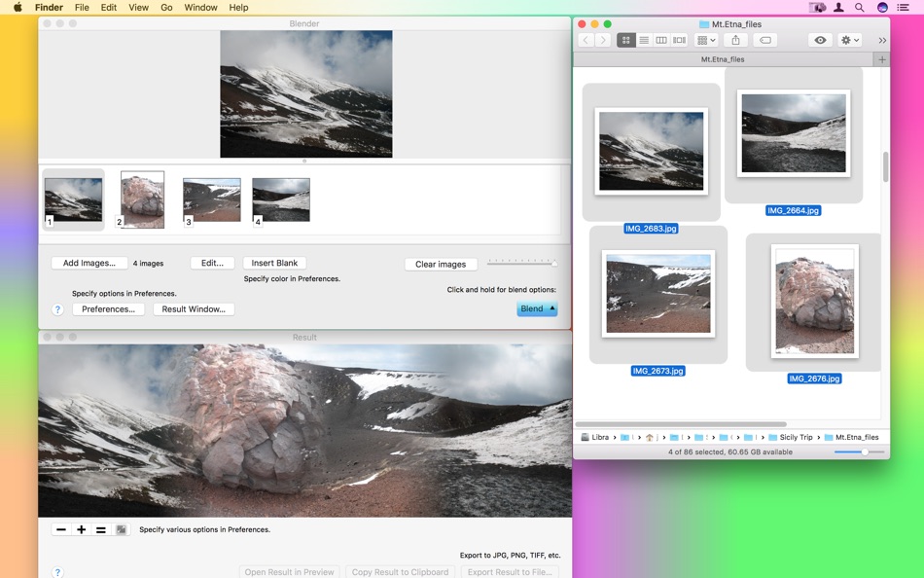Click Mt.Etna_files in Finder path bar

[851, 438]
